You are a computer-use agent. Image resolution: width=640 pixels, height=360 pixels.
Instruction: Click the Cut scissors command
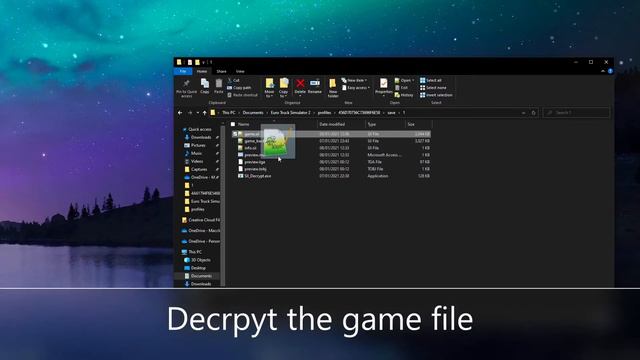(x=233, y=80)
